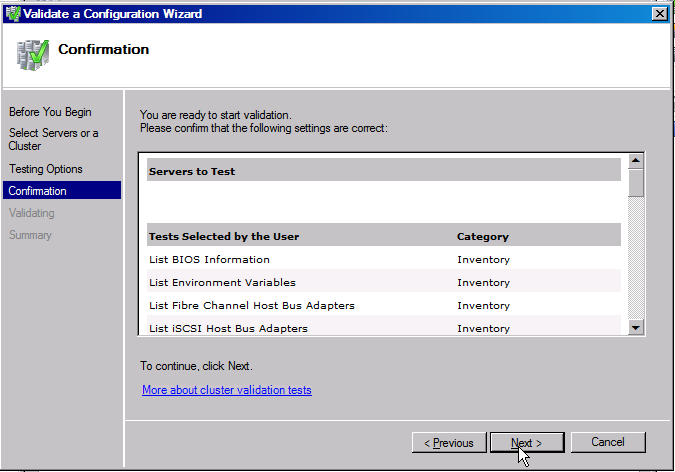Viewport: 675px width, 472px height.
Task: Select the Confirmation step in sidebar
Action: click(38, 191)
